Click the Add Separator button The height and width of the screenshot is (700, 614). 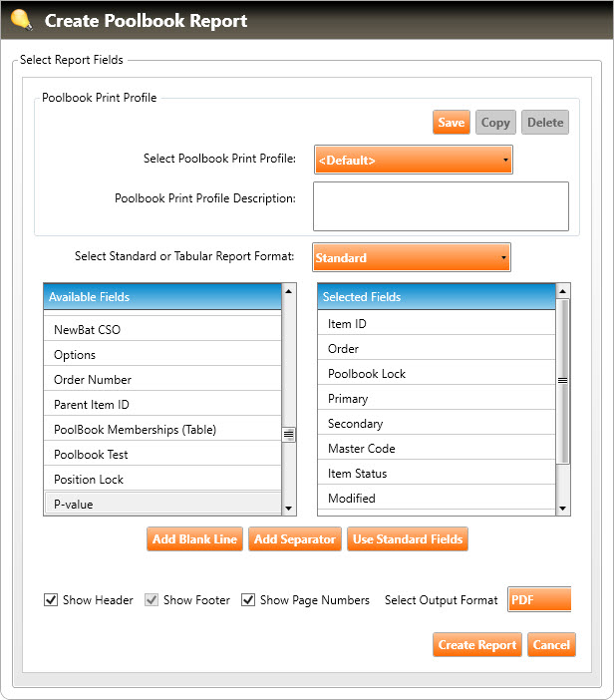pyautogui.click(x=294, y=539)
